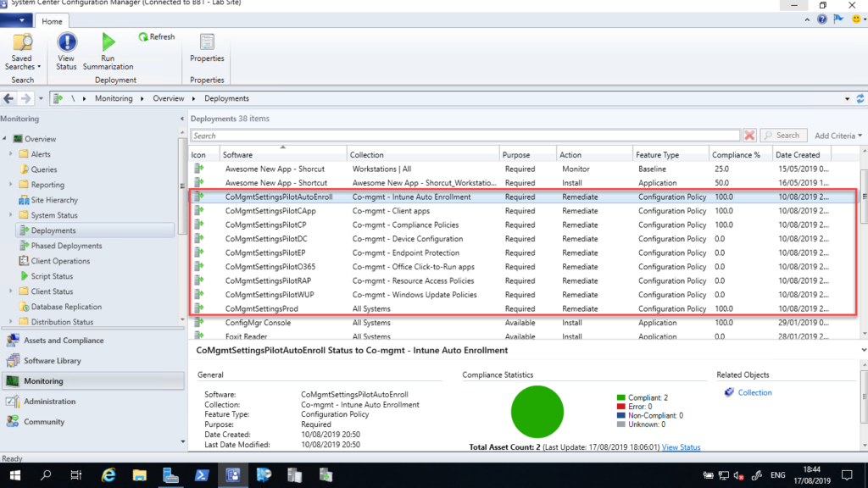Expand the Alerts tree node

pyautogui.click(x=10, y=154)
